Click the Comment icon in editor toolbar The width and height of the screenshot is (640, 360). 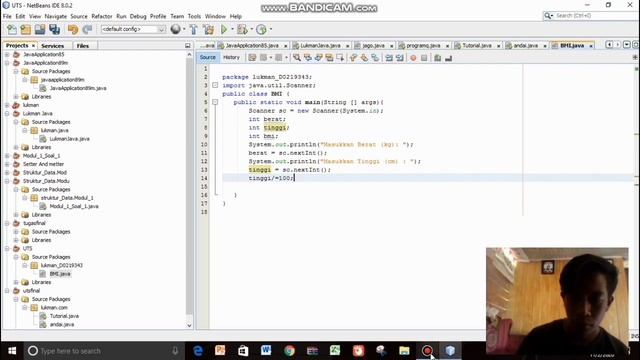(438, 58)
